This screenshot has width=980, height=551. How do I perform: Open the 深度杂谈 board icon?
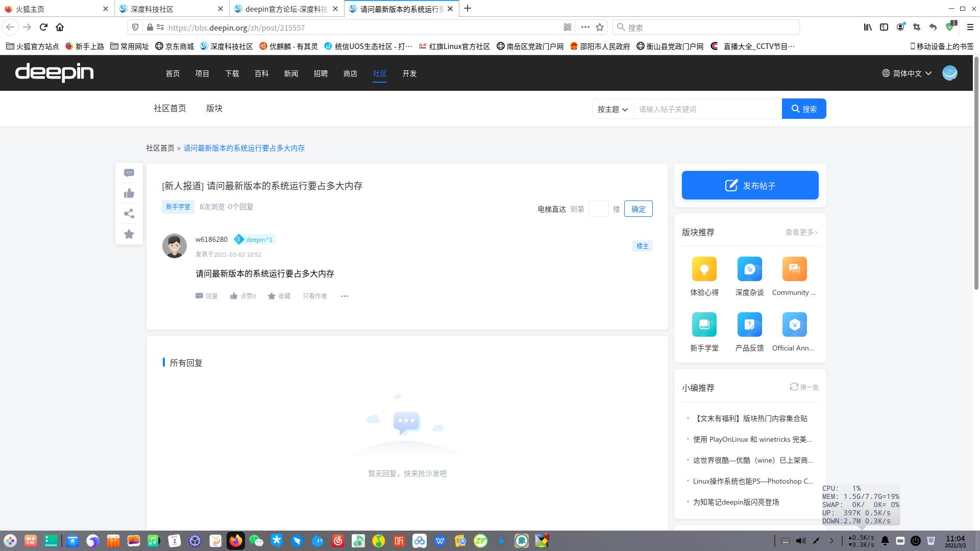coord(749,269)
